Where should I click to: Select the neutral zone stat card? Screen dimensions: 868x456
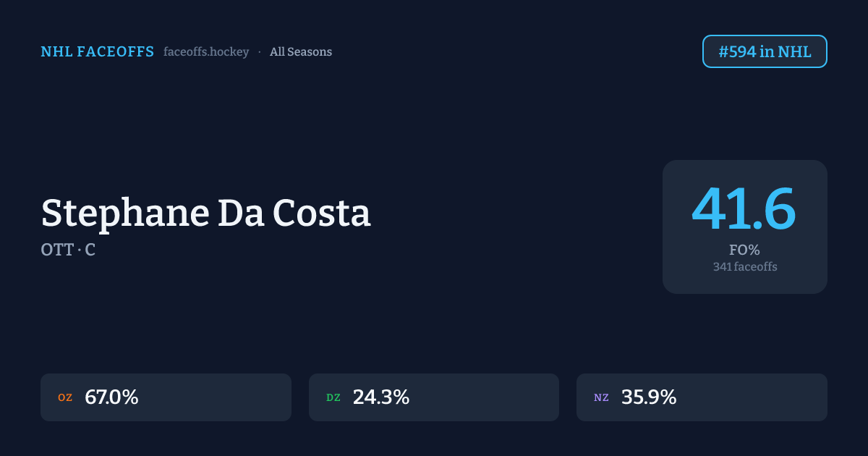pyautogui.click(x=752, y=397)
